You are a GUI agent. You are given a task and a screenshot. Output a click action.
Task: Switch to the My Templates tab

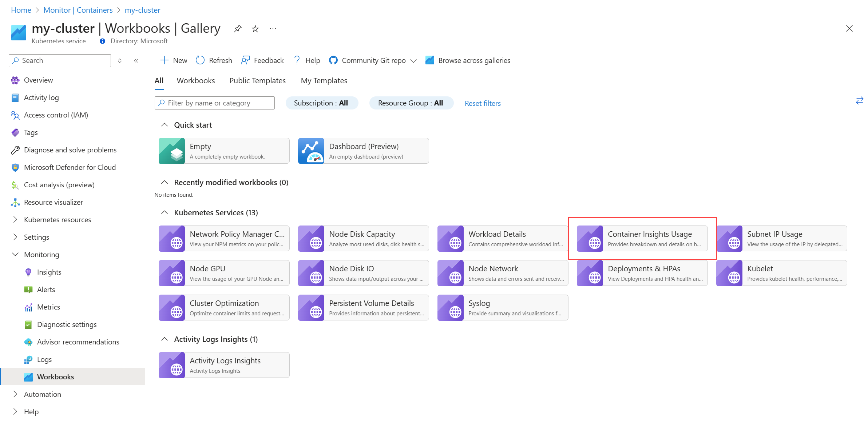pyautogui.click(x=324, y=81)
